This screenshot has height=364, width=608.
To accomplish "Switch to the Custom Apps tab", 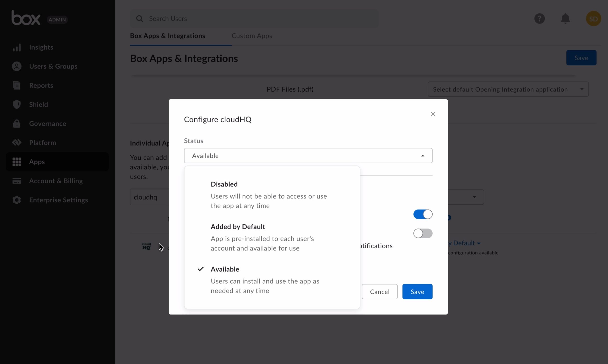I will point(252,36).
